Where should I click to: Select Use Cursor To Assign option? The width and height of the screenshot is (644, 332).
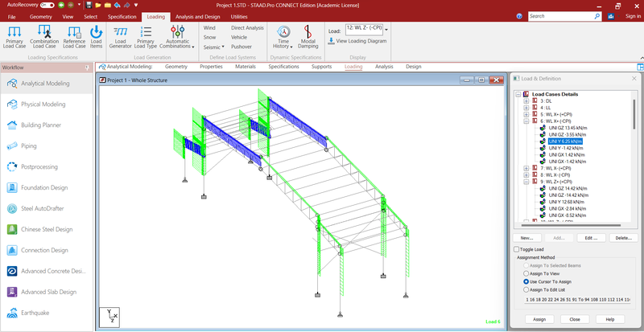coord(526,282)
